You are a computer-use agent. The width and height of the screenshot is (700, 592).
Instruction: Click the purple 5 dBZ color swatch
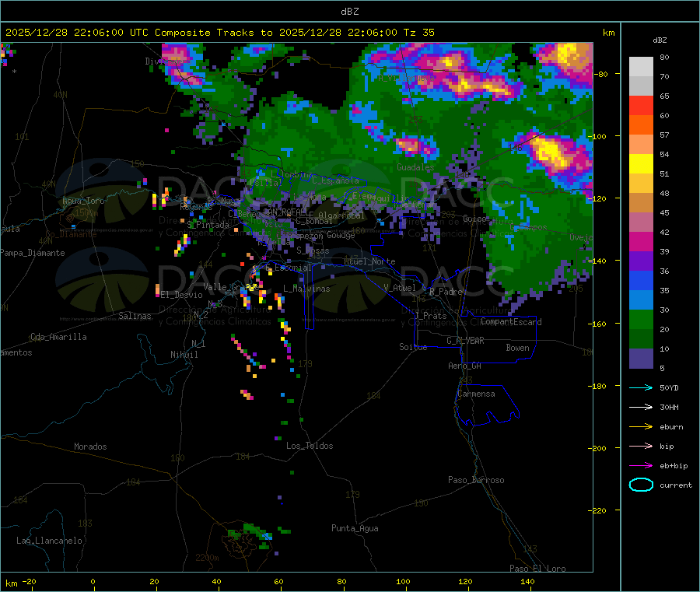(x=641, y=359)
